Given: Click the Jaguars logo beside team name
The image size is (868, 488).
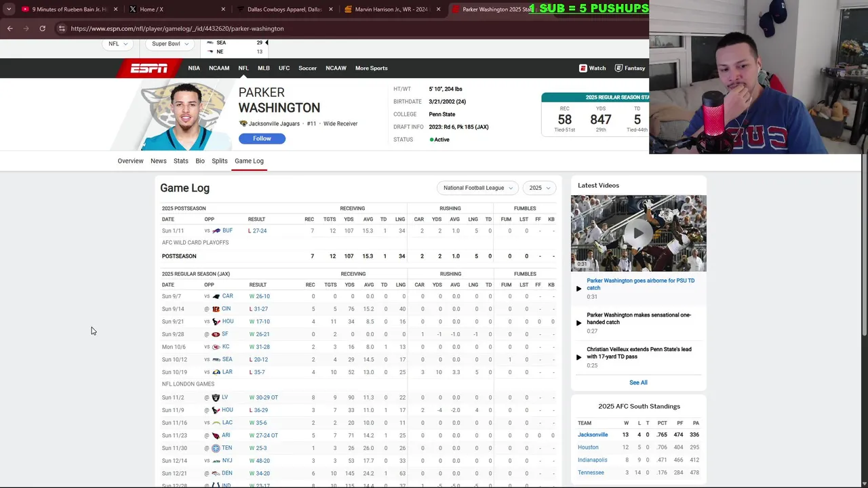Looking at the screenshot, I should coord(243,124).
